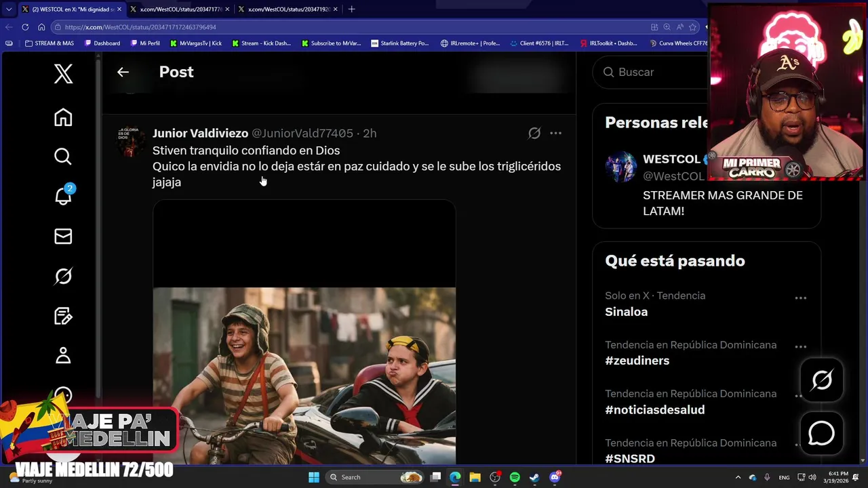
Task: Click the @JuniorVald77405 handle
Action: coord(302,134)
